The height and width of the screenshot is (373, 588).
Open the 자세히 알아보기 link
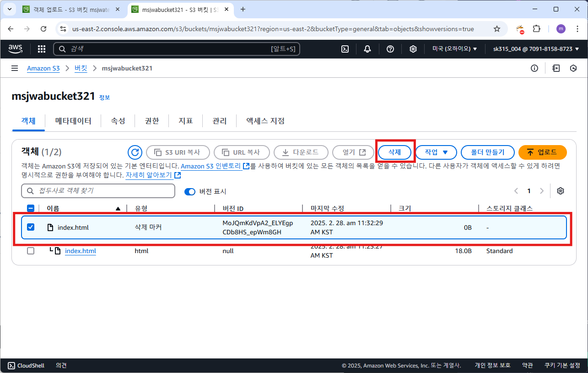(x=153, y=175)
